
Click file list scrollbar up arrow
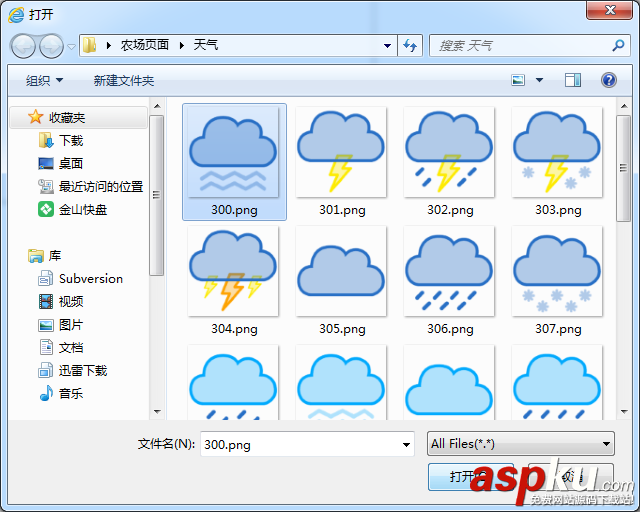point(624,106)
